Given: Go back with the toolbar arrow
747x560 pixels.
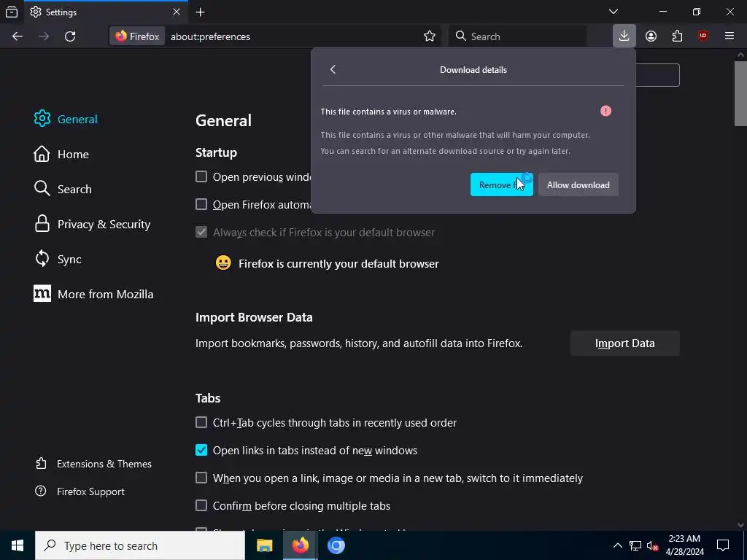Looking at the screenshot, I should click(x=18, y=36).
